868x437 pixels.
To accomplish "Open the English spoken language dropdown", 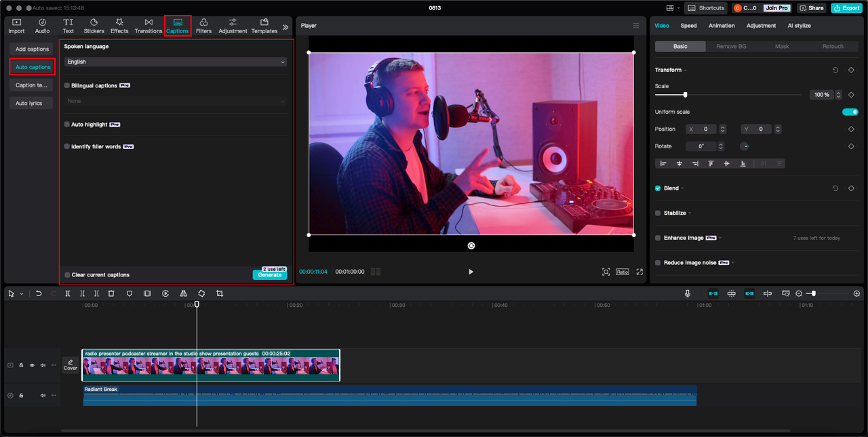I will pyautogui.click(x=176, y=62).
